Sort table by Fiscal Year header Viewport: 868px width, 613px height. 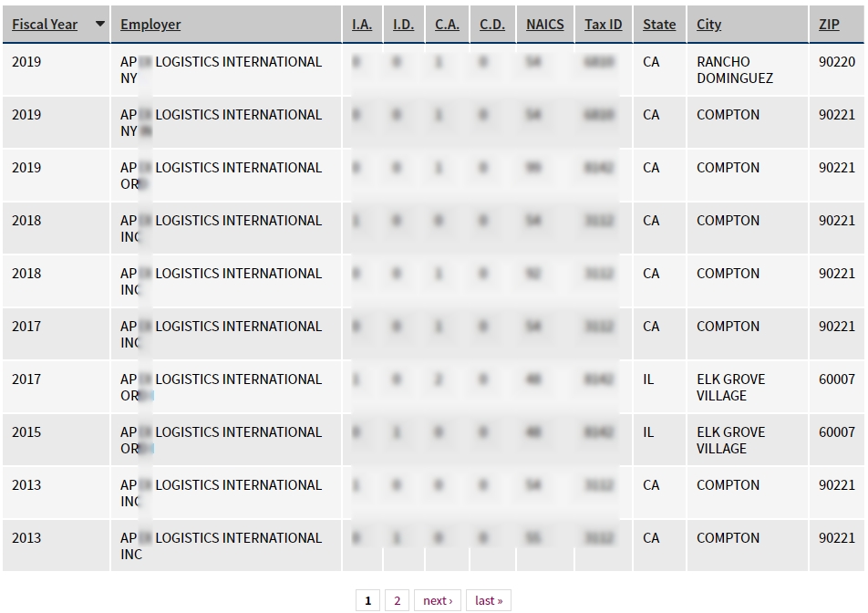[x=45, y=25]
